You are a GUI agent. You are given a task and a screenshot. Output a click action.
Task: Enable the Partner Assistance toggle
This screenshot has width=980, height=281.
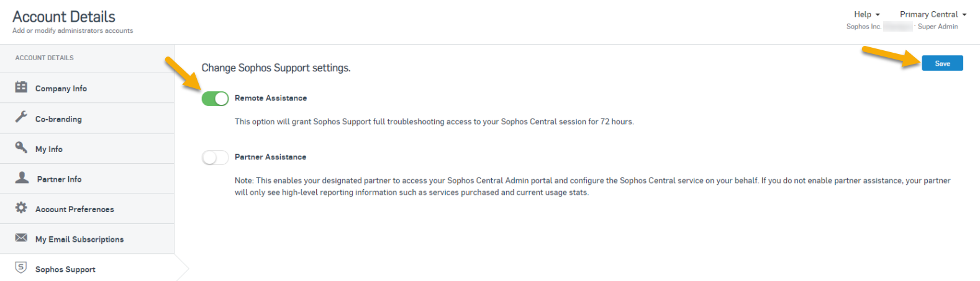pyautogui.click(x=215, y=157)
